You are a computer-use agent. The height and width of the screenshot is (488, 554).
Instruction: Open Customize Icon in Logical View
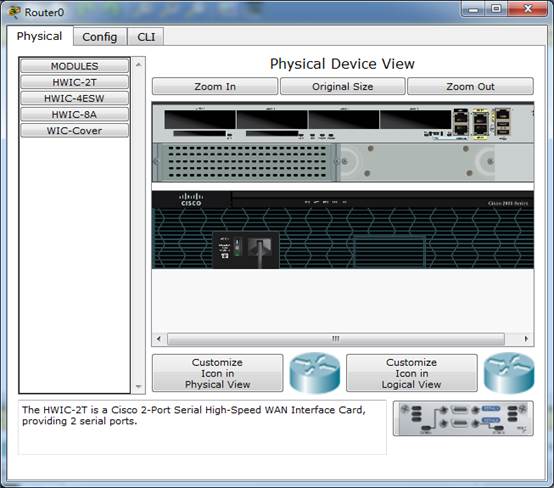coord(412,373)
